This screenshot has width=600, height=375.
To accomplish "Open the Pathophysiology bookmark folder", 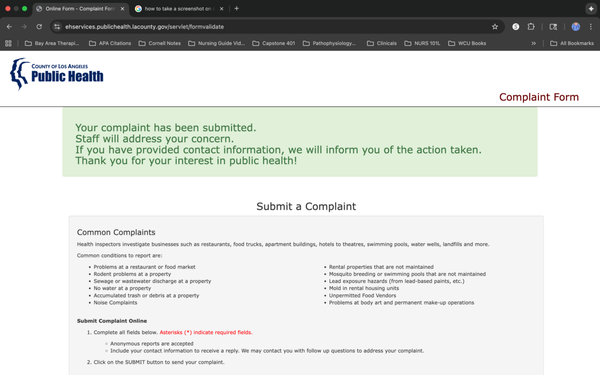I will (x=329, y=43).
